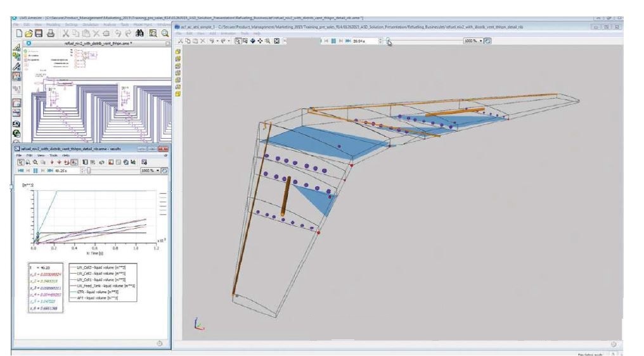Image resolution: width=644 pixels, height=356 pixels.
Task: Print using the printer icon in main toolbar
Action: point(50,34)
